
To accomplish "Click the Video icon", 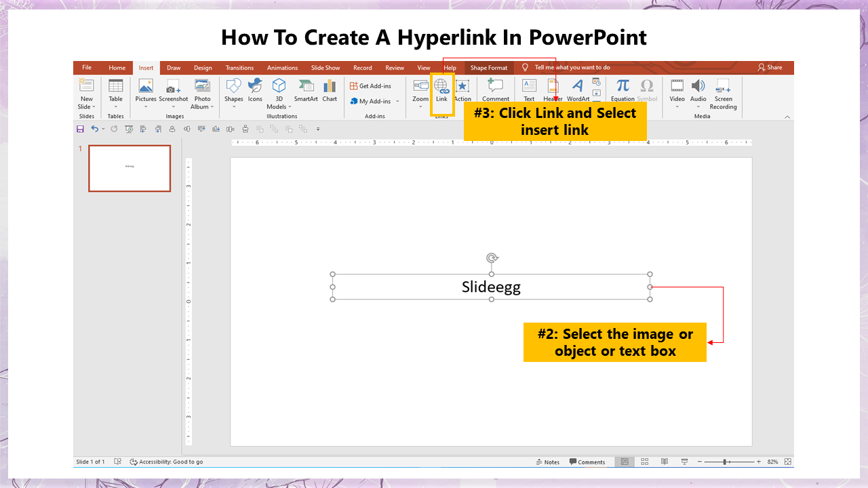I will point(677,86).
